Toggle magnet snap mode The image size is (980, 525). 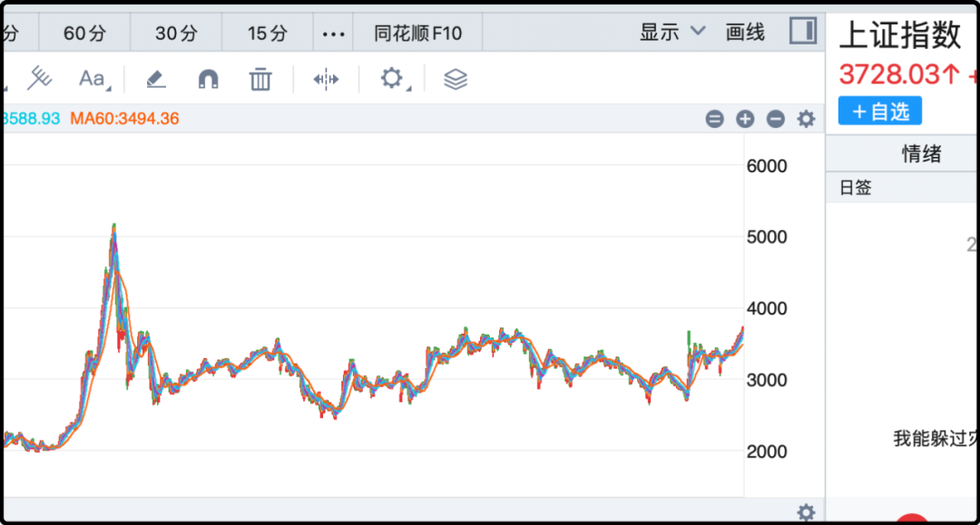[208, 79]
